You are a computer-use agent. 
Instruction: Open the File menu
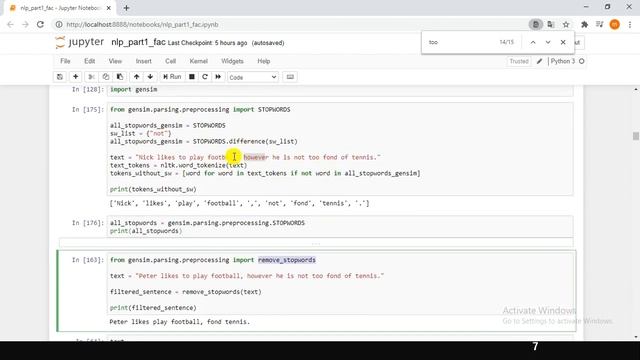pos(65,61)
